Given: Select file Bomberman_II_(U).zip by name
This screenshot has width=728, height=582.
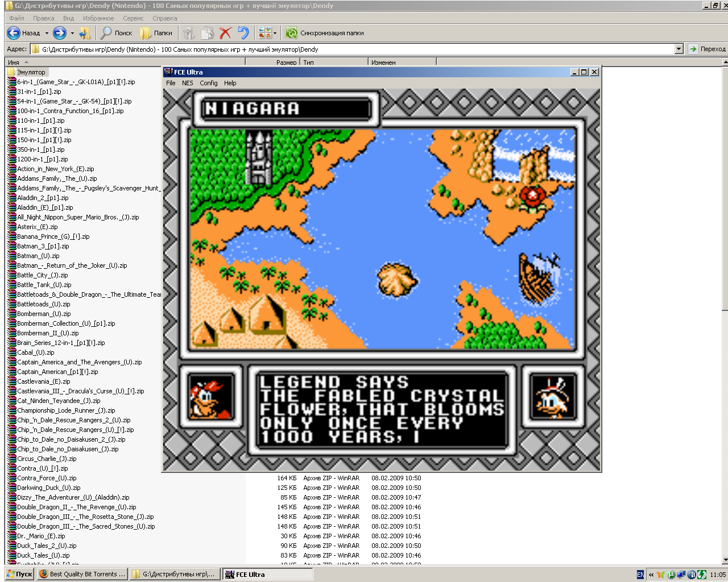Looking at the screenshot, I should pos(48,333).
